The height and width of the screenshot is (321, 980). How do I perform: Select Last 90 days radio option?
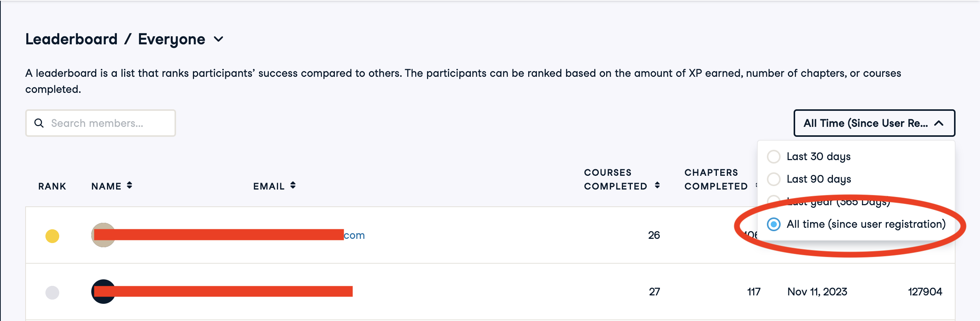[774, 179]
